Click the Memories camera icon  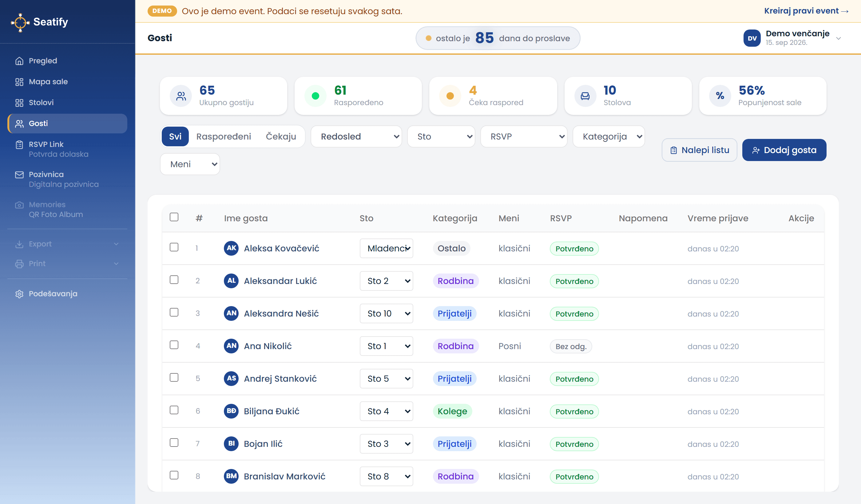(19, 205)
